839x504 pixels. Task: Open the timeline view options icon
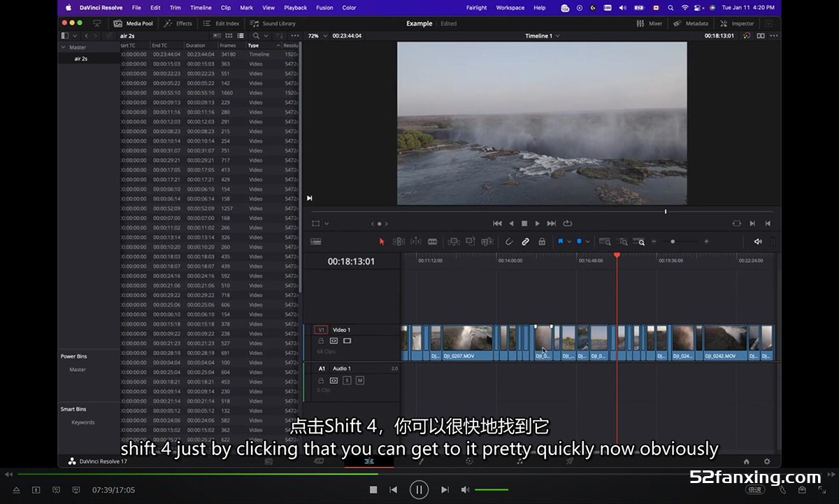pyautogui.click(x=316, y=242)
